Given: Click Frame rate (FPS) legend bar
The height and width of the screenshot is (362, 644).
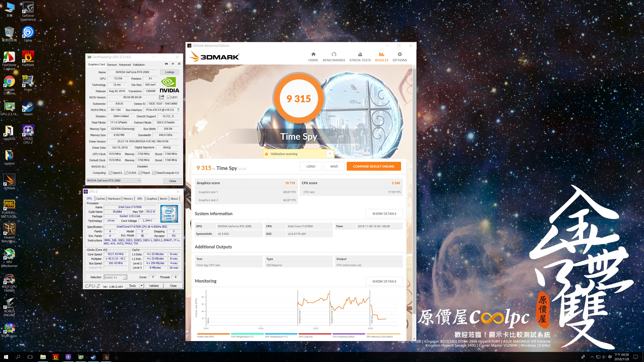Looking at the screenshot, I should coord(213,334).
